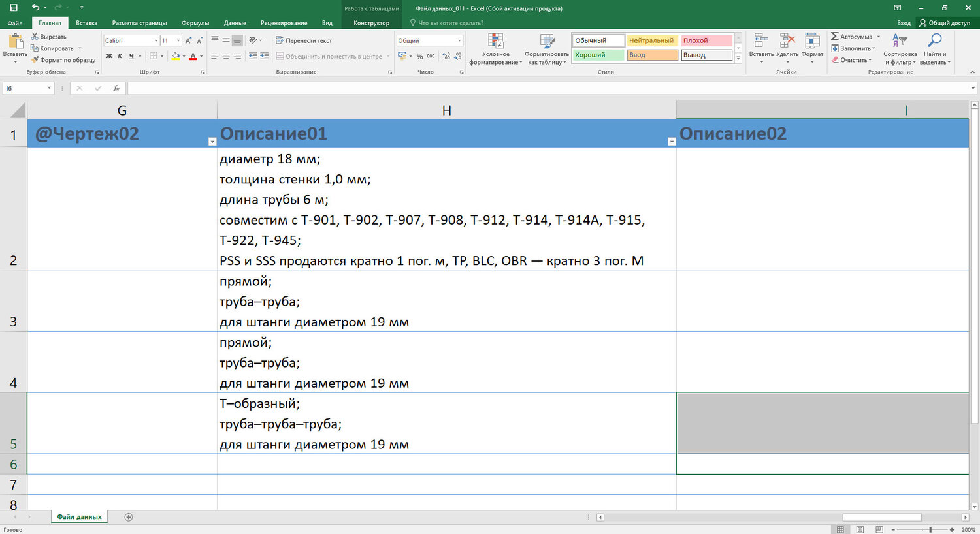This screenshot has width=980, height=534.
Task: Increase indent icon
Action: tap(265, 56)
